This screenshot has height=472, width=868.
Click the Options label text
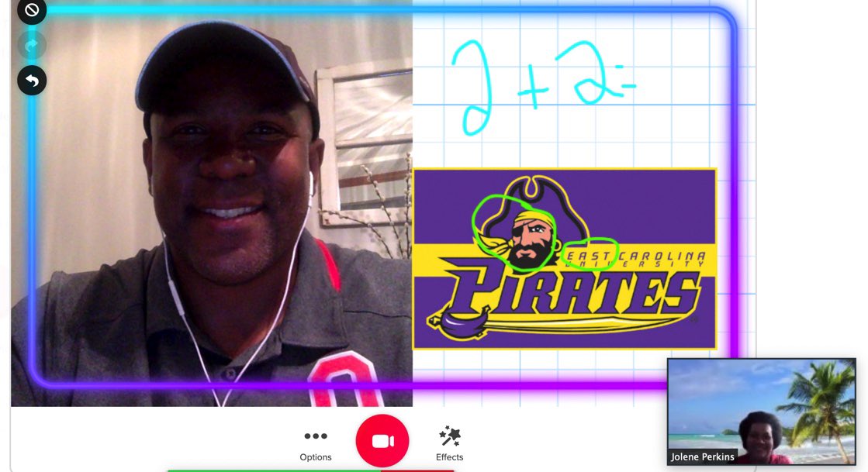click(x=315, y=456)
